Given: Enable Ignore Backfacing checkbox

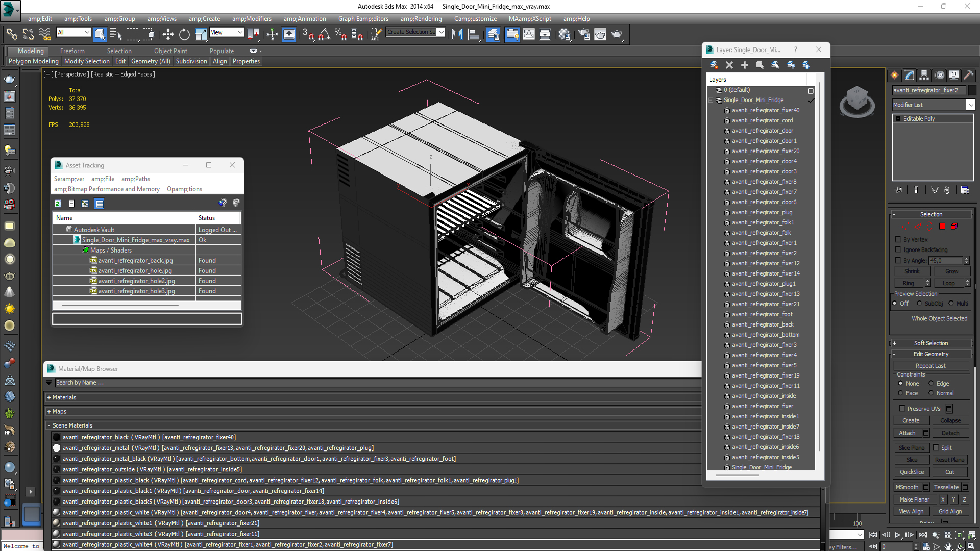Looking at the screenshot, I should (898, 249).
